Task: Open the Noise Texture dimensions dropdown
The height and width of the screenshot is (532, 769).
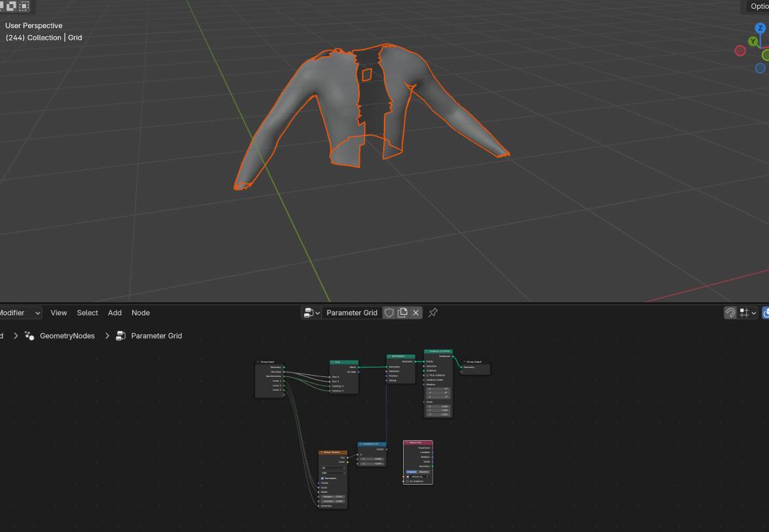Action: coord(333,468)
